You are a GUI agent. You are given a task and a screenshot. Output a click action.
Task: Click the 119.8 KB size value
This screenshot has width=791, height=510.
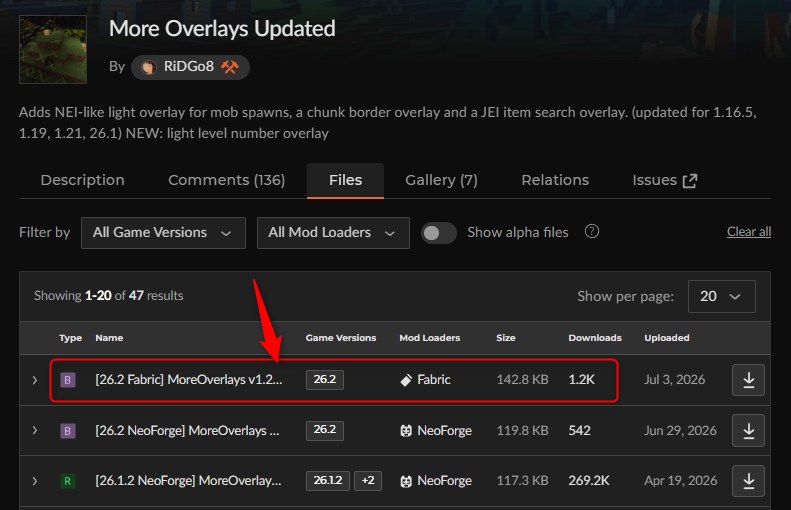(522, 431)
